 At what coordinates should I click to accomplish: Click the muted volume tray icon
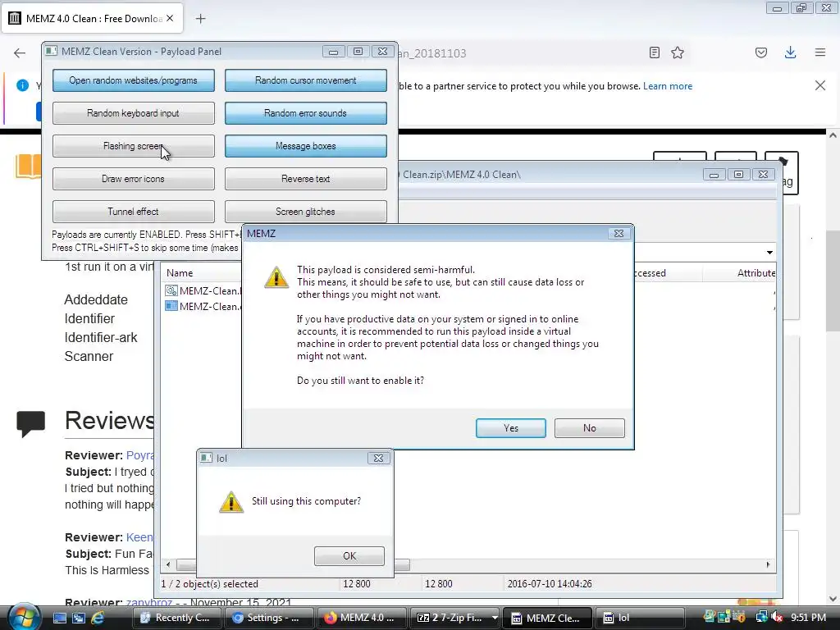[777, 618]
